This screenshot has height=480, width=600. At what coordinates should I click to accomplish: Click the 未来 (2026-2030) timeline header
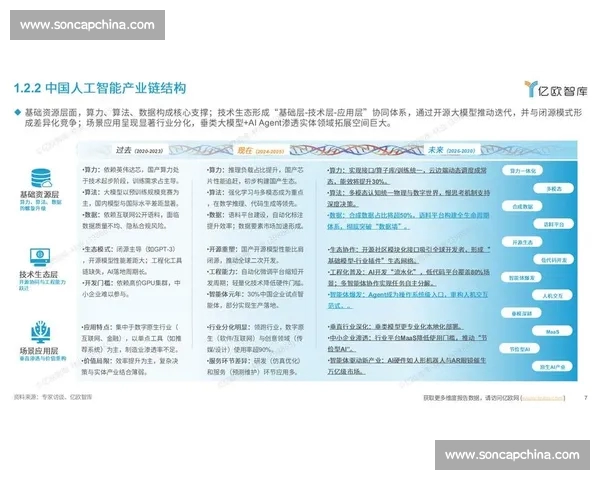click(451, 150)
